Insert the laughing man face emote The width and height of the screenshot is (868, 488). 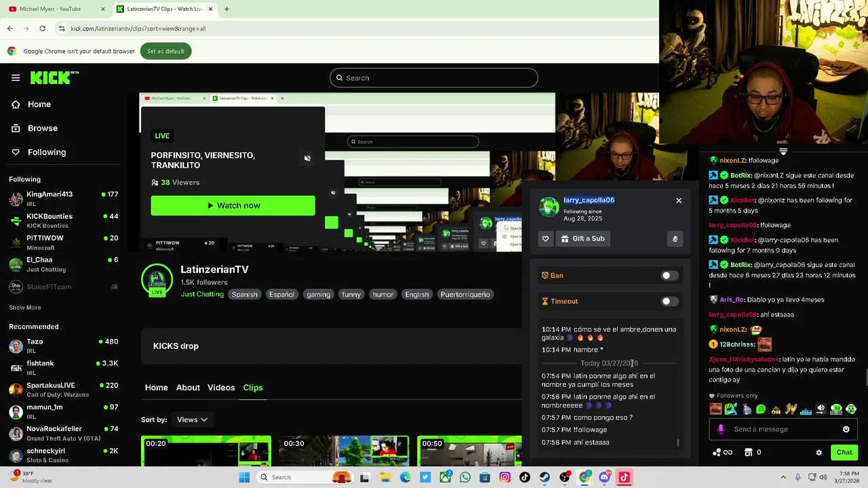tap(715, 409)
